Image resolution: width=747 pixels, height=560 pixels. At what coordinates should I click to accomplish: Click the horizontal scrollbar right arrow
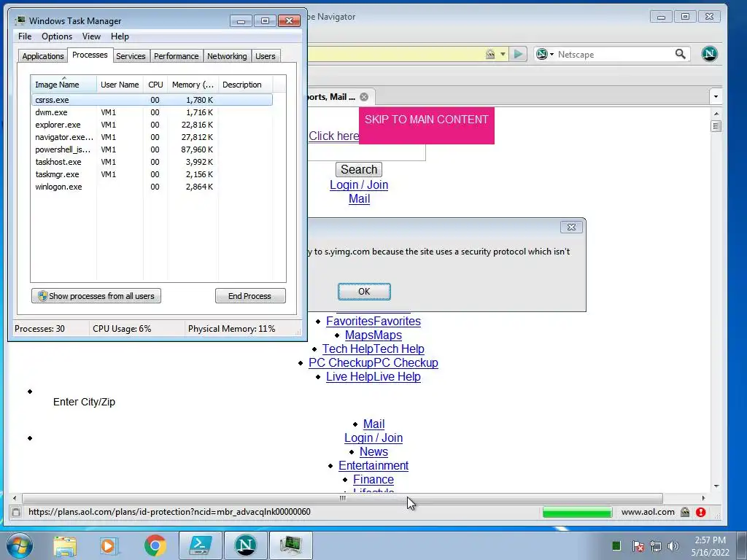click(704, 498)
